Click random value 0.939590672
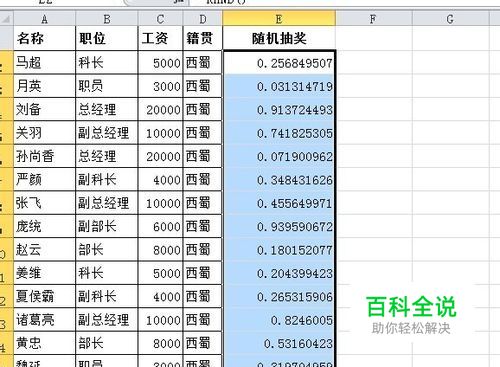The image size is (500, 367). click(279, 226)
